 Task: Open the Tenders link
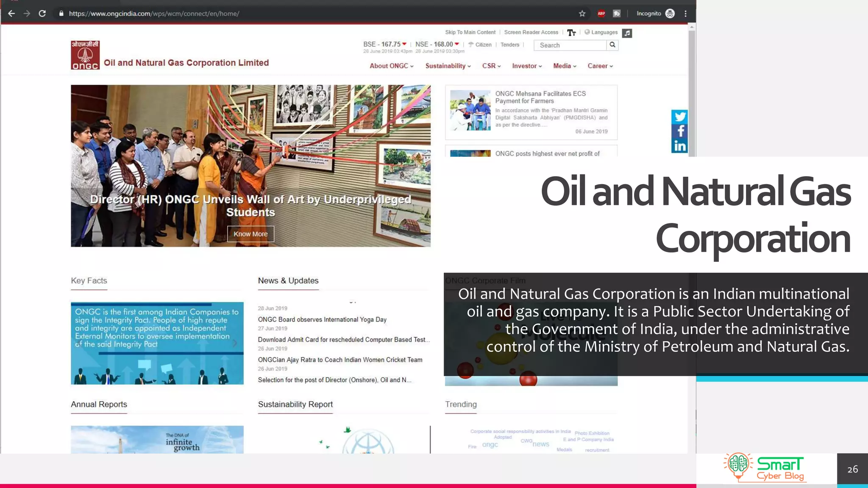pyautogui.click(x=509, y=45)
